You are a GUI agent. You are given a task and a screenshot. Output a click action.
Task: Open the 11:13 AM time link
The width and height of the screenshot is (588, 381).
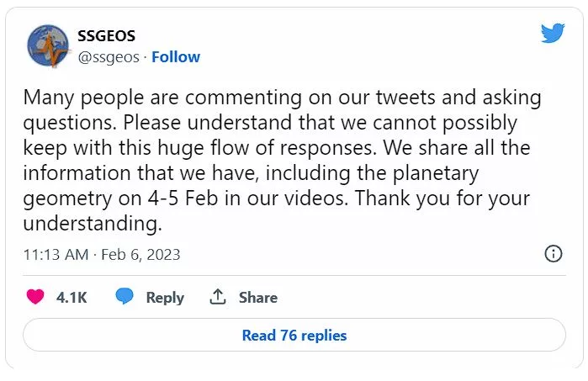(x=56, y=255)
